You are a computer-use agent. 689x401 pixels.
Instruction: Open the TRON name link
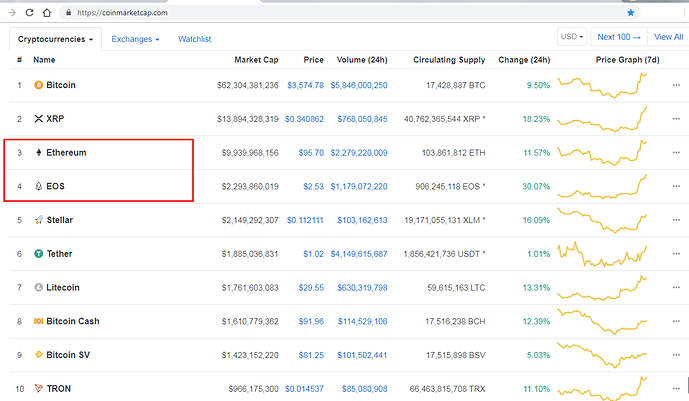pyautogui.click(x=59, y=388)
